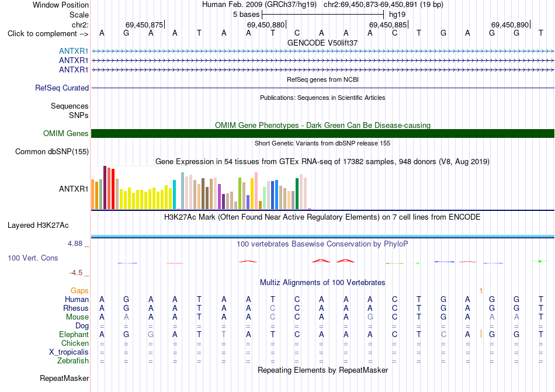This screenshot has width=555, height=392.
Task: Click the pink bar in GTEx expression chart
Action: click(256, 191)
